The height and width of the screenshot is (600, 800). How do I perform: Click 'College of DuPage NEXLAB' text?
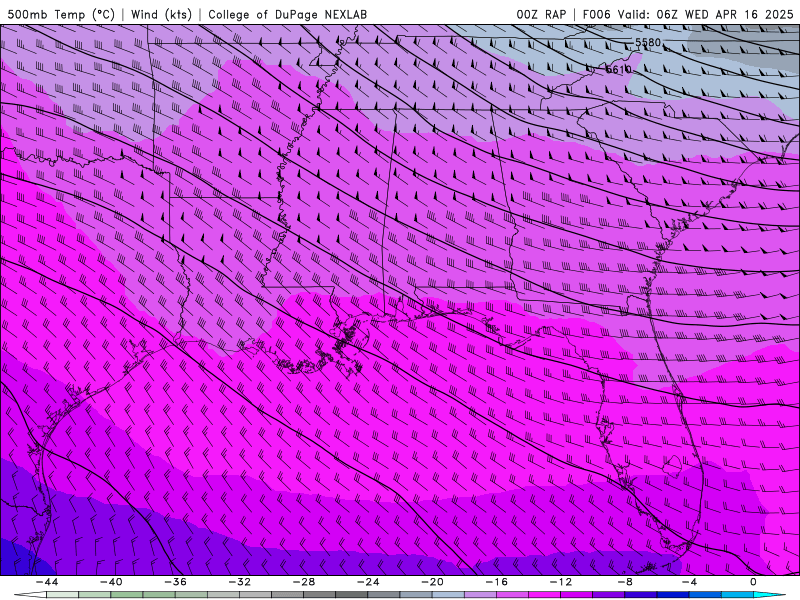coord(287,14)
